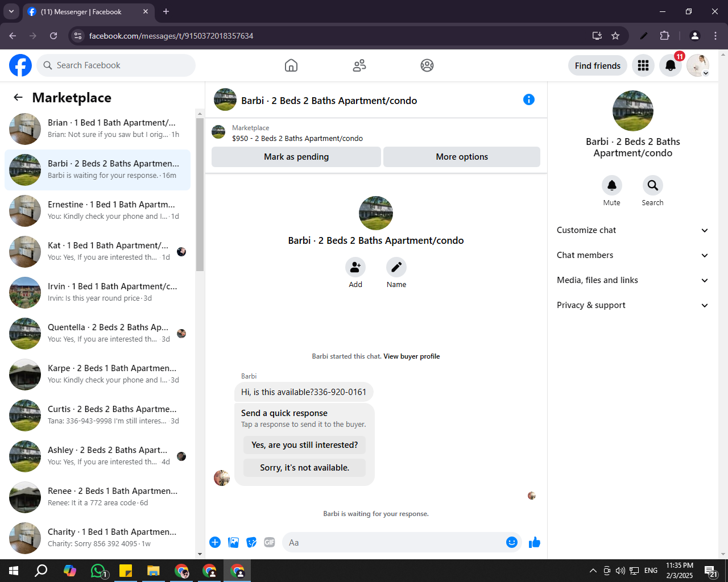This screenshot has height=582, width=728.
Task: Open Ashley 2 Beds 2 Baths conversation
Action: (x=98, y=456)
